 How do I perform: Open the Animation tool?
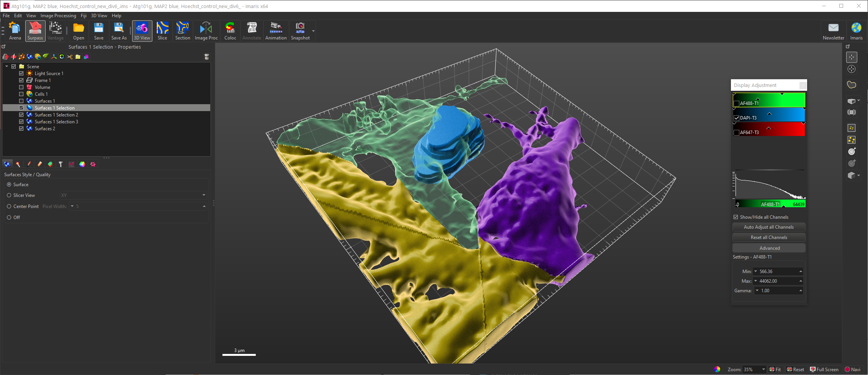tap(276, 31)
